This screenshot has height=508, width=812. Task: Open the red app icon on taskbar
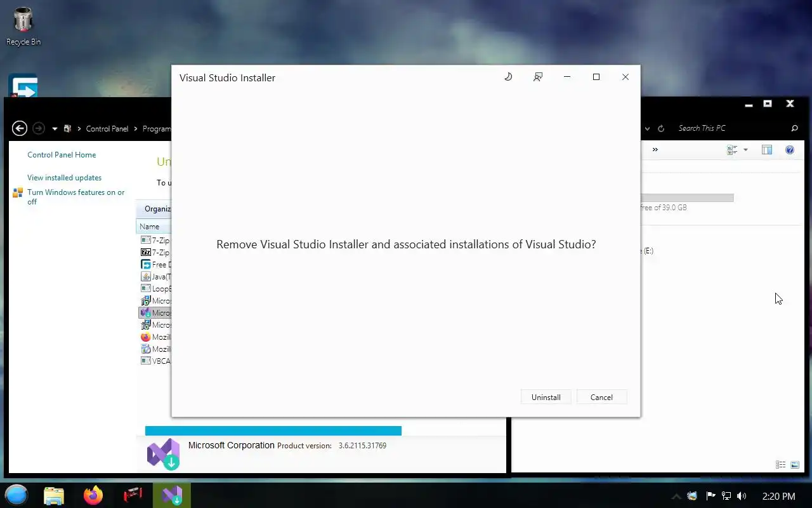133,495
